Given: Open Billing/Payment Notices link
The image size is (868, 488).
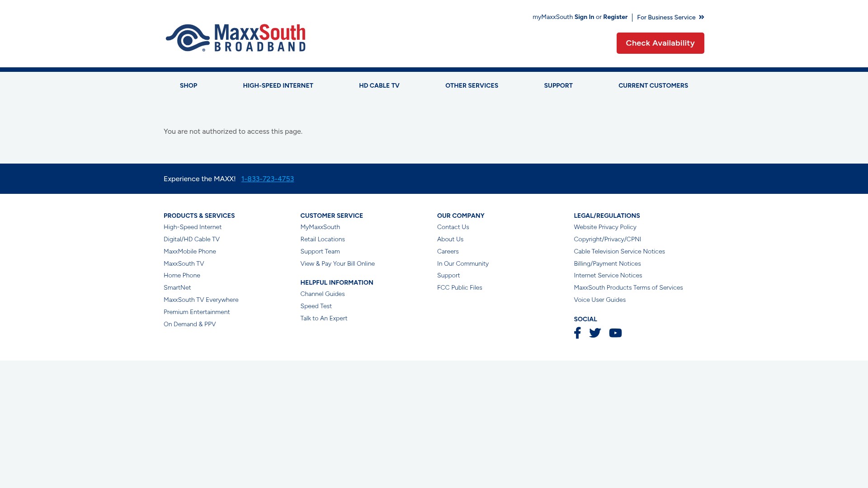Looking at the screenshot, I should point(607,264).
